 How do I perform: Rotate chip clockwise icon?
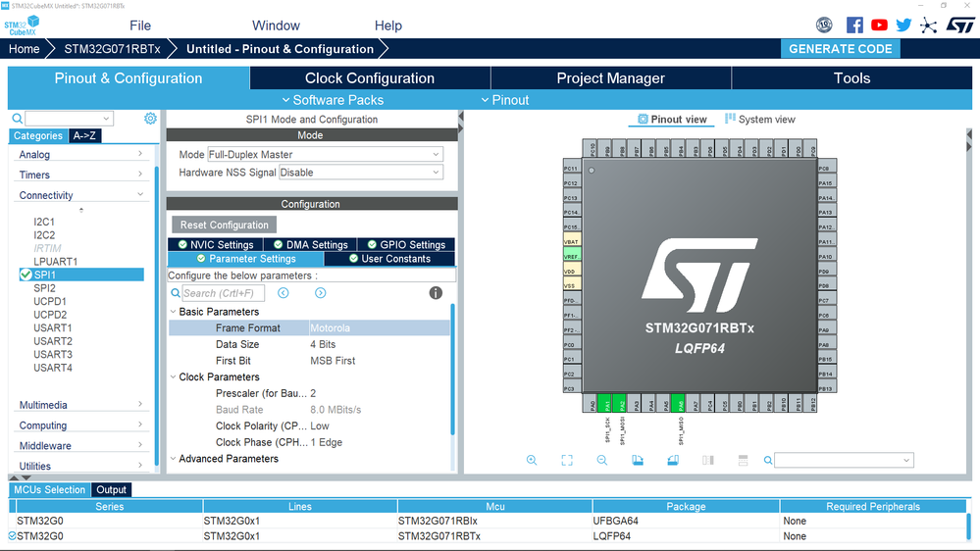[x=638, y=461]
